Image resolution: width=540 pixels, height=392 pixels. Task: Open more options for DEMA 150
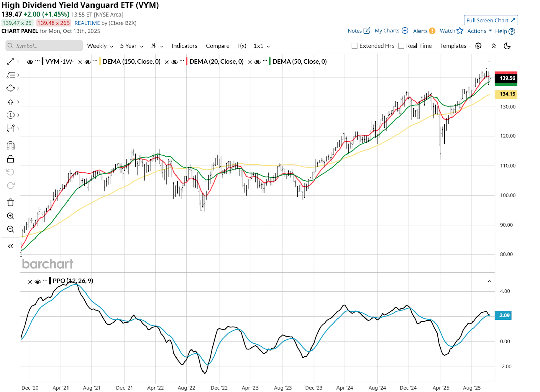pyautogui.click(x=95, y=61)
